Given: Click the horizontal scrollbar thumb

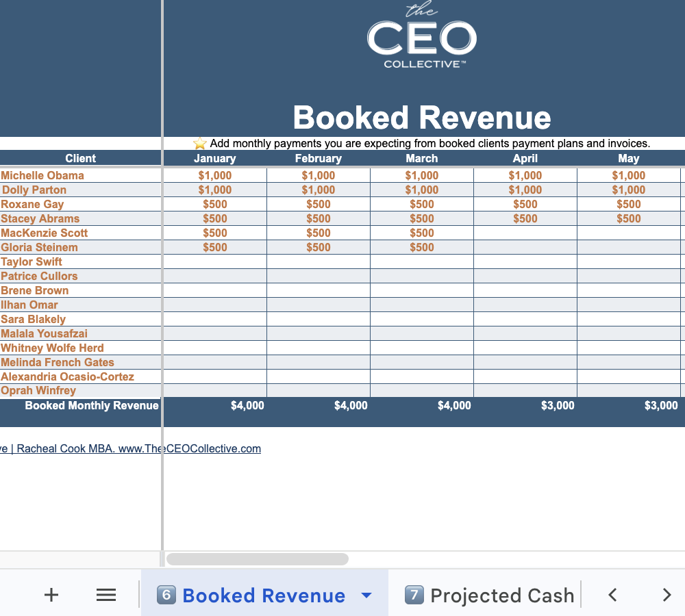Looking at the screenshot, I should pyautogui.click(x=258, y=559).
